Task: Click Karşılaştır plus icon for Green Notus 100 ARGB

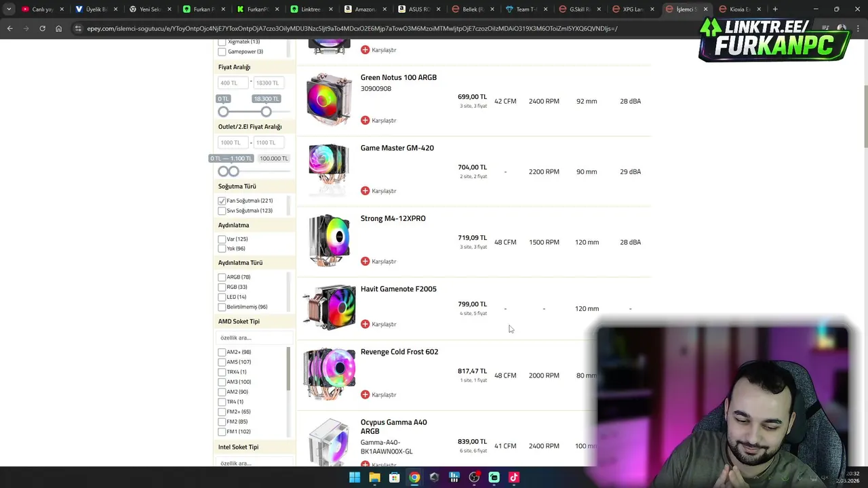Action: tap(365, 120)
